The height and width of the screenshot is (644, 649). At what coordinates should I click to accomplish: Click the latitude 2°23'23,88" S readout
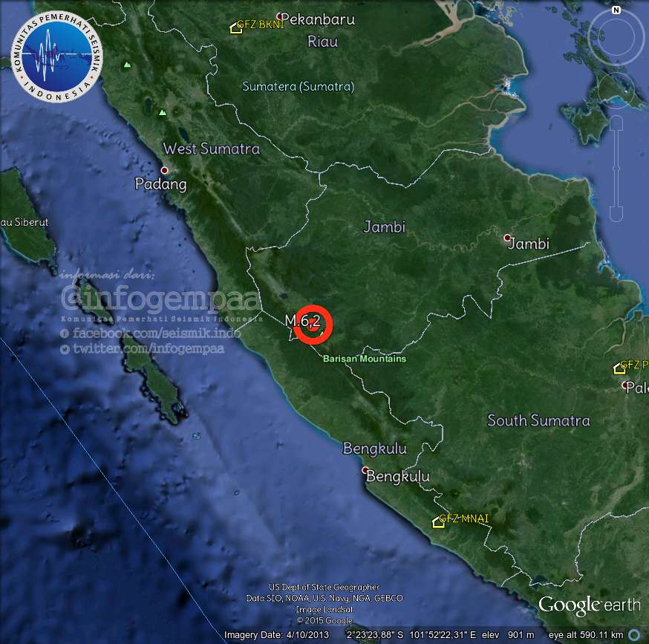click(x=375, y=635)
